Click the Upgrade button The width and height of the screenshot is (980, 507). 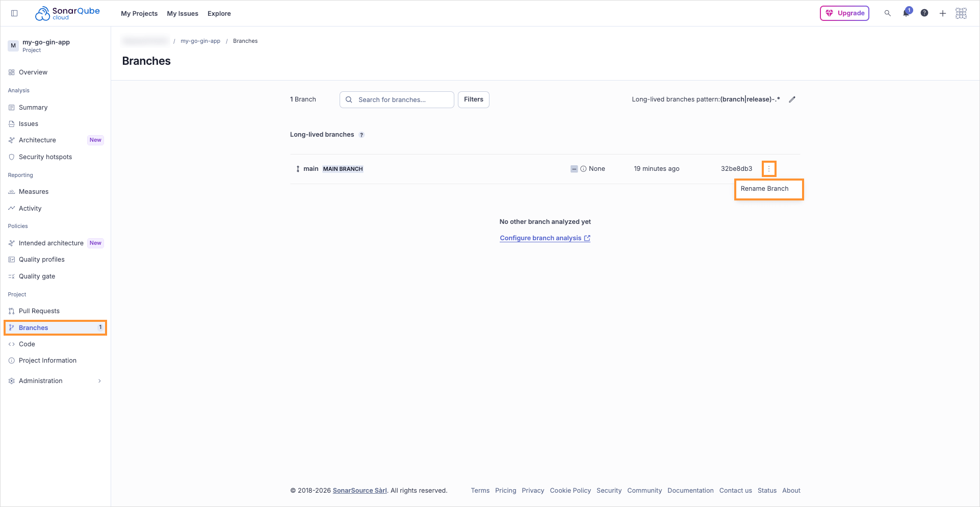coord(844,13)
